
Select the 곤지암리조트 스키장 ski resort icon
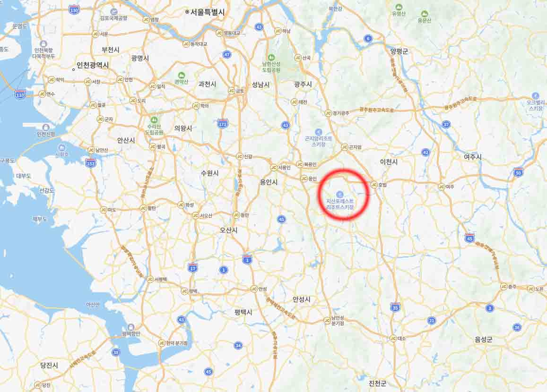click(318, 132)
